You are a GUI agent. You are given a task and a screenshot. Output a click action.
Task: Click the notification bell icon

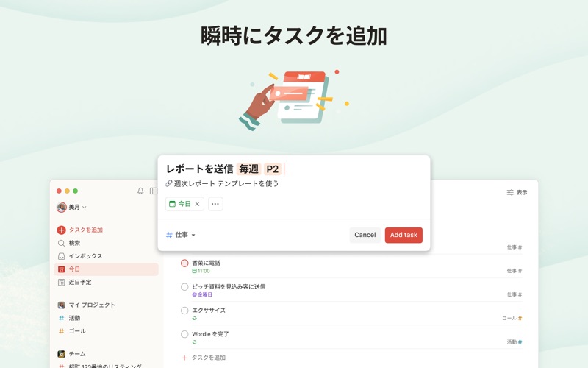click(140, 191)
